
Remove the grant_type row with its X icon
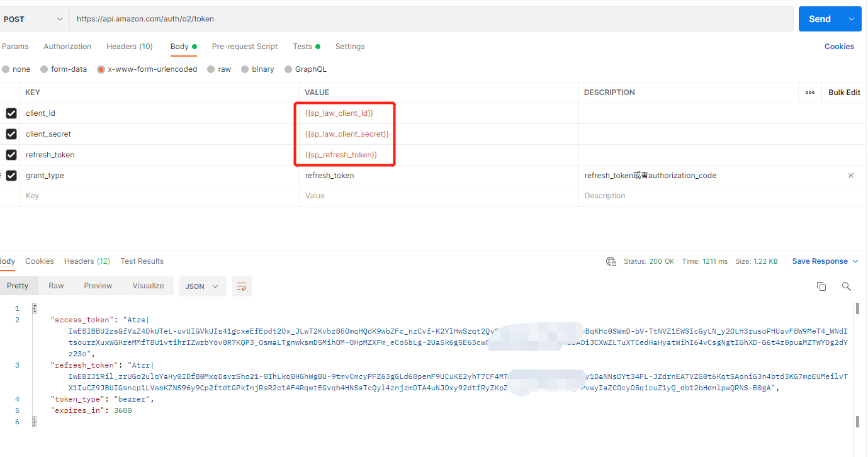[850, 176]
